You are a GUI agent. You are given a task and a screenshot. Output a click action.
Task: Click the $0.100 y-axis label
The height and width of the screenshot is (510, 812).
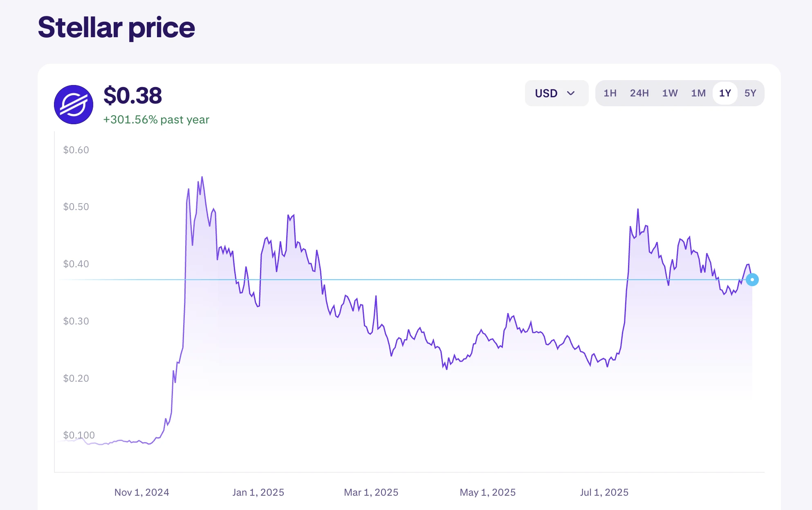point(79,435)
